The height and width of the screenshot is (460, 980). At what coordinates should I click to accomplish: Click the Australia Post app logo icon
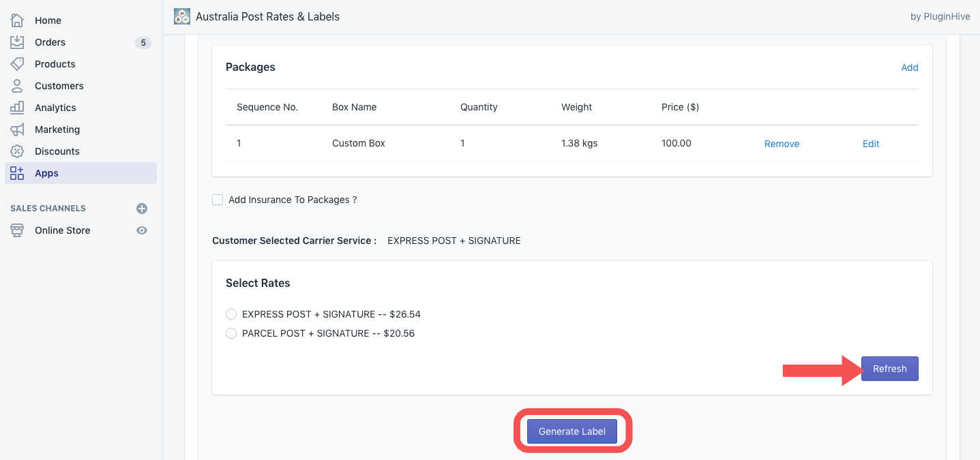pyautogui.click(x=182, y=16)
